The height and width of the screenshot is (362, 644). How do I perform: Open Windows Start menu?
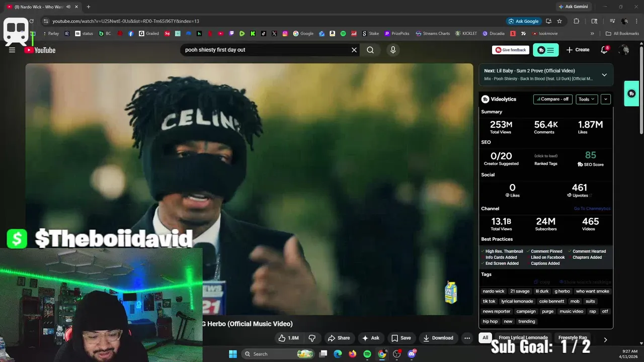(x=233, y=354)
